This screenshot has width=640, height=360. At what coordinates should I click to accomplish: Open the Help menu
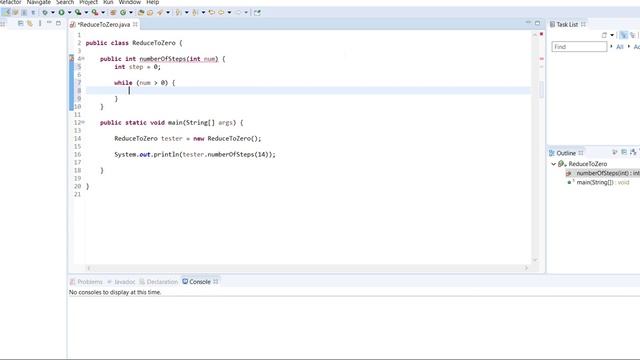[153, 2]
